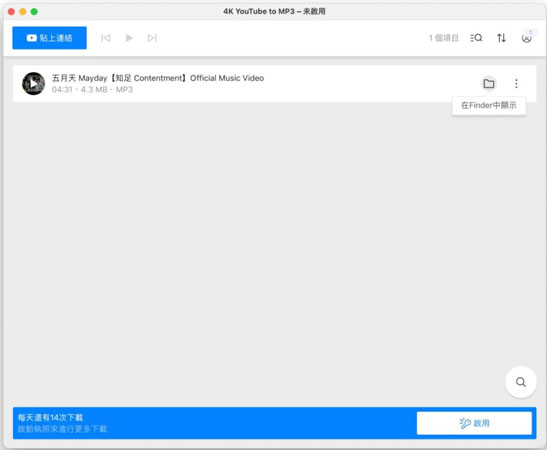Skip to the next track
This screenshot has height=450, width=547.
(152, 38)
